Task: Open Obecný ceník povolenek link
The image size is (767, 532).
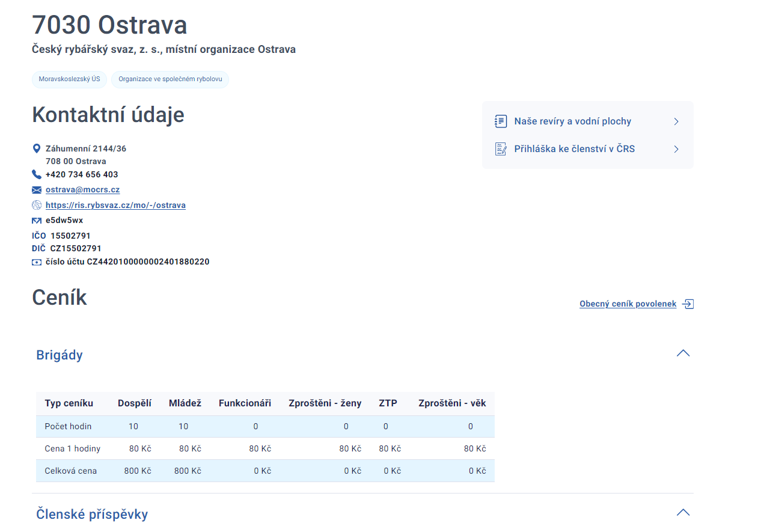Action: click(628, 304)
